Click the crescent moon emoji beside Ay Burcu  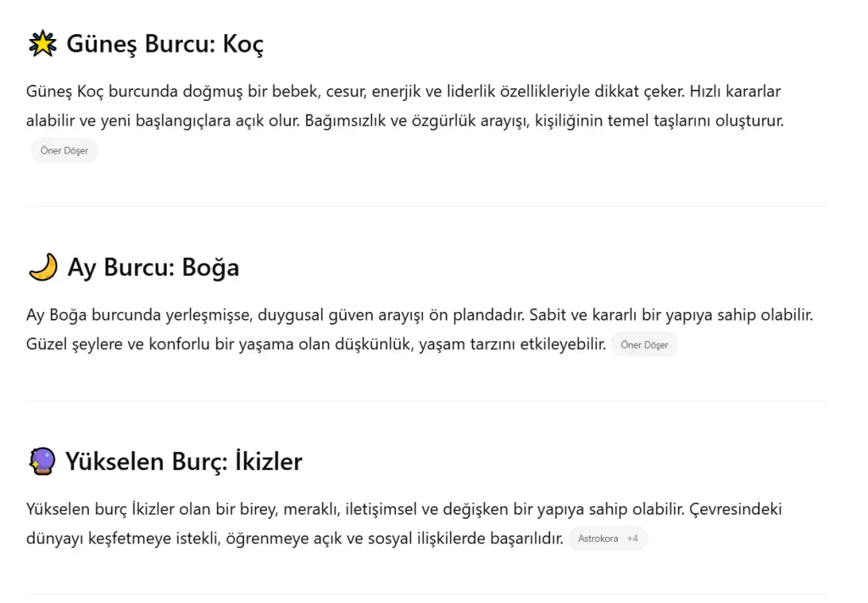tap(42, 267)
